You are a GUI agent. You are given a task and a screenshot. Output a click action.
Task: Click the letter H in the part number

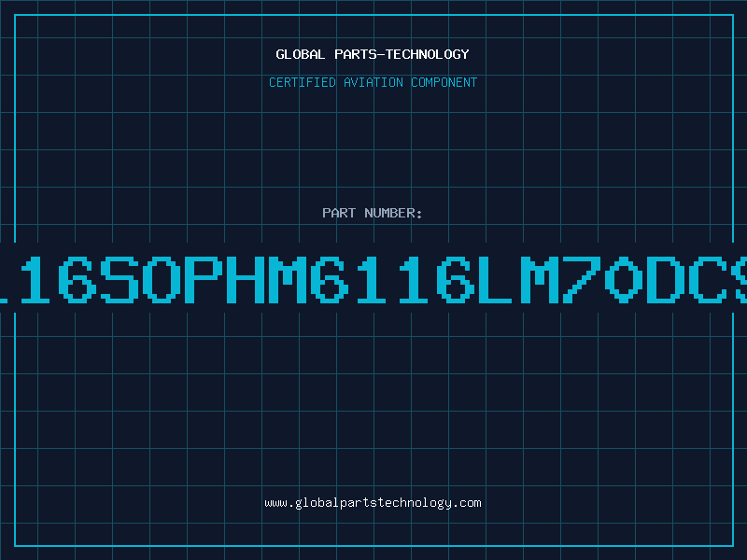point(246,279)
